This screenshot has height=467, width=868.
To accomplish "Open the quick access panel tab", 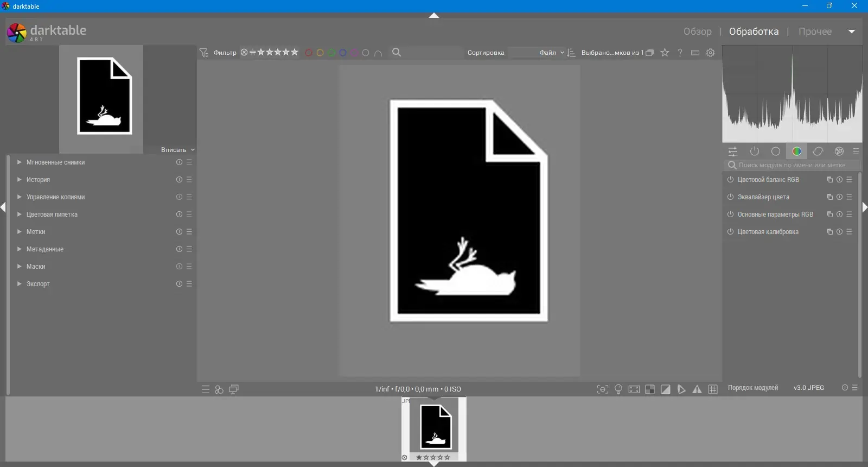I will [733, 152].
